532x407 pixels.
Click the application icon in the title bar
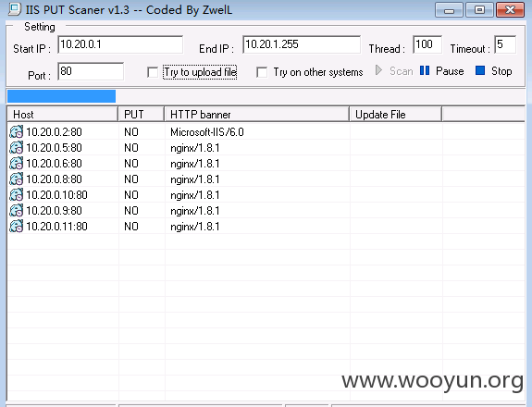15,9
